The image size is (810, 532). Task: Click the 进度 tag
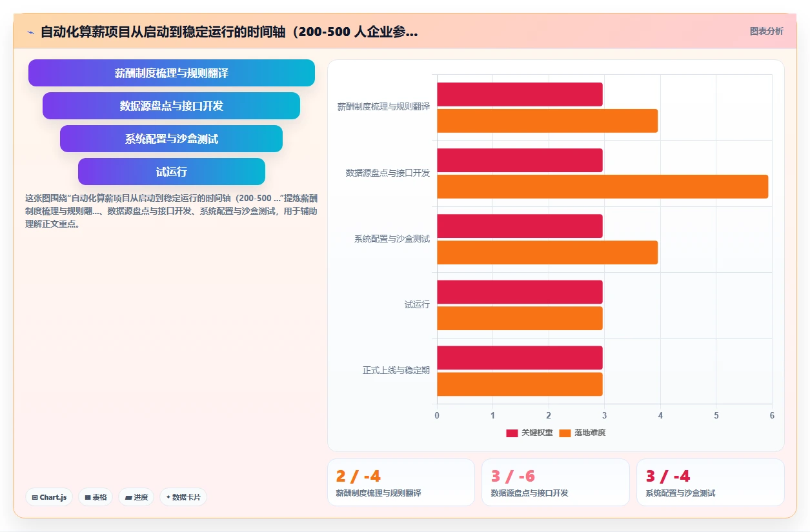click(136, 497)
